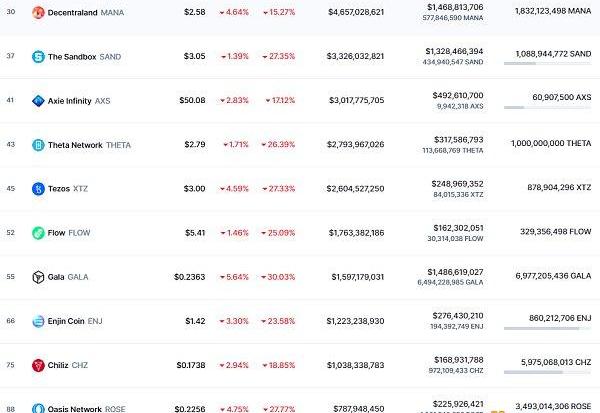Click the Gala coin logo

point(38,277)
